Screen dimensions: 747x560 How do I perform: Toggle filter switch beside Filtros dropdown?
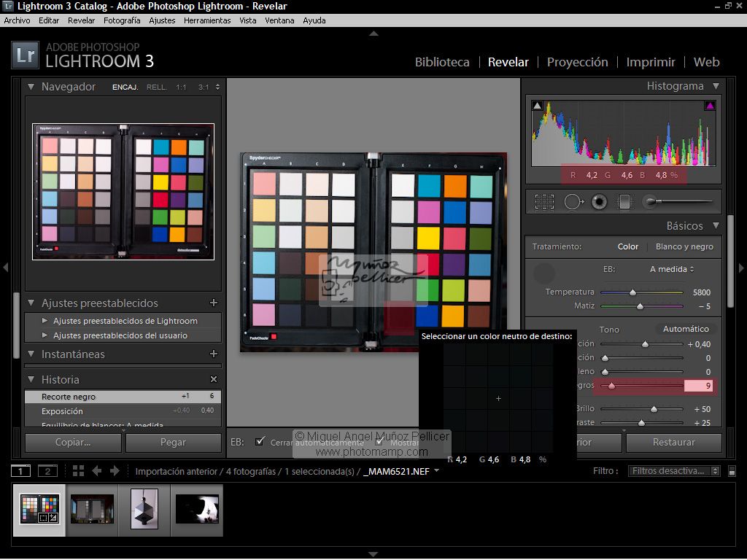(732, 472)
